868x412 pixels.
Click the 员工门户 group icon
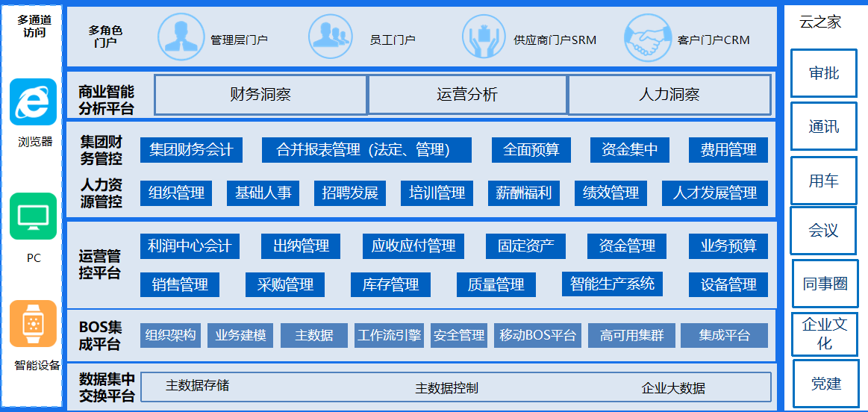(331, 38)
